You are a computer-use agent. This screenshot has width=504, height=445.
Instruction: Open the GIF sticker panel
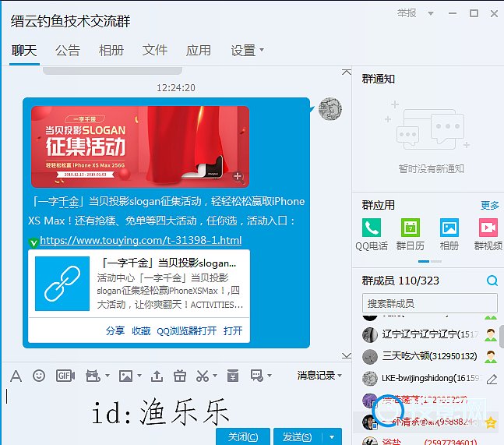[65, 376]
